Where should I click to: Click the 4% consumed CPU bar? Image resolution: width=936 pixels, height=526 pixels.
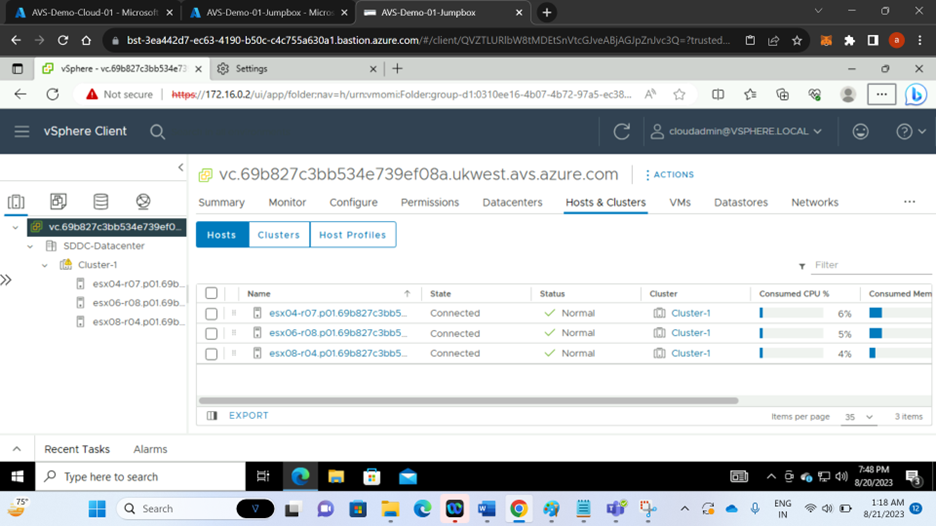(791, 353)
